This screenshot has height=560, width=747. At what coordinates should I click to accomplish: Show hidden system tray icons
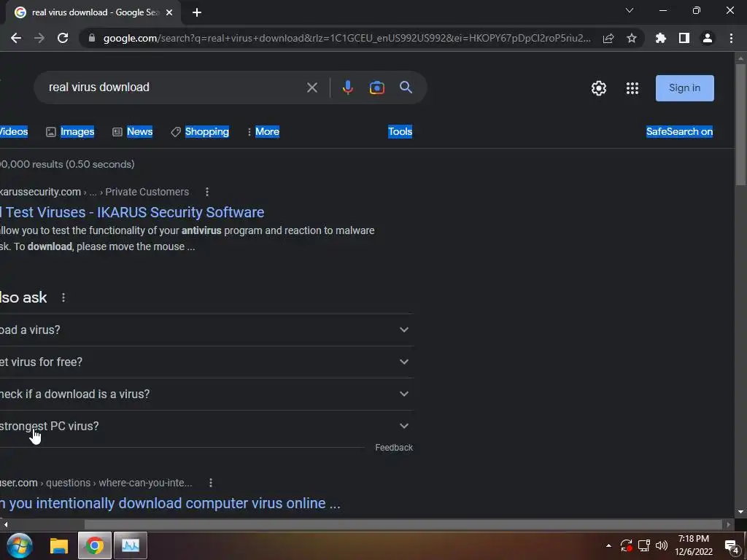click(x=608, y=545)
